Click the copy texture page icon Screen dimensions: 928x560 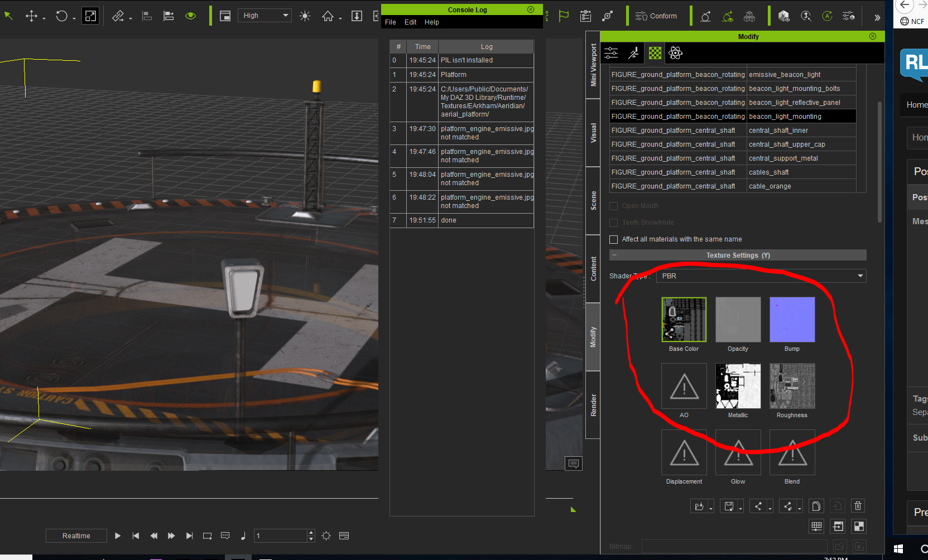point(816,506)
